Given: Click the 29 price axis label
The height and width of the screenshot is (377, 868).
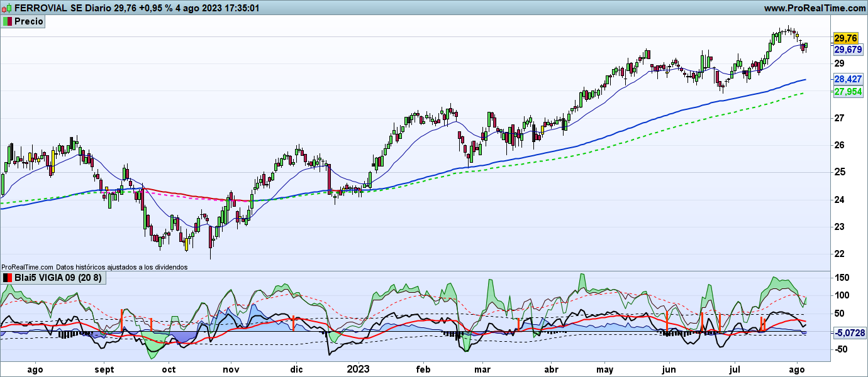Looking at the screenshot, I should 839,63.
